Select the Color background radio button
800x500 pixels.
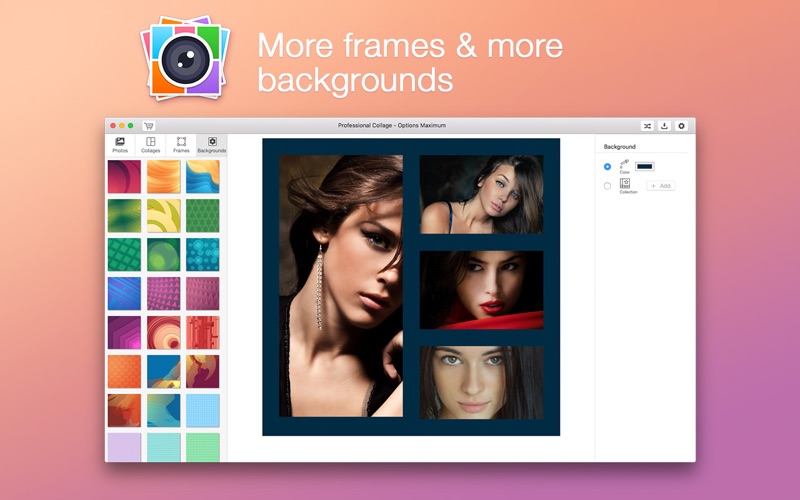(x=607, y=166)
